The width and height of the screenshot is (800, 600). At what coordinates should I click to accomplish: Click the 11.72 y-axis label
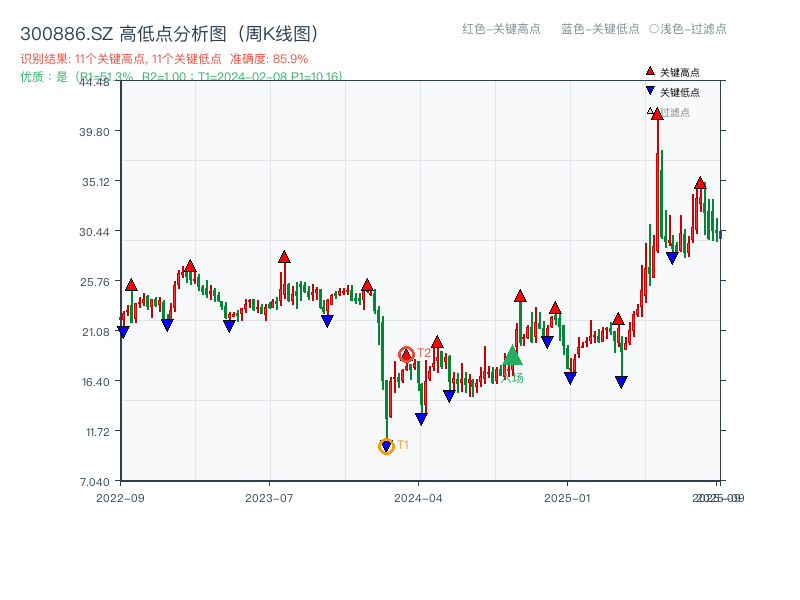97,432
